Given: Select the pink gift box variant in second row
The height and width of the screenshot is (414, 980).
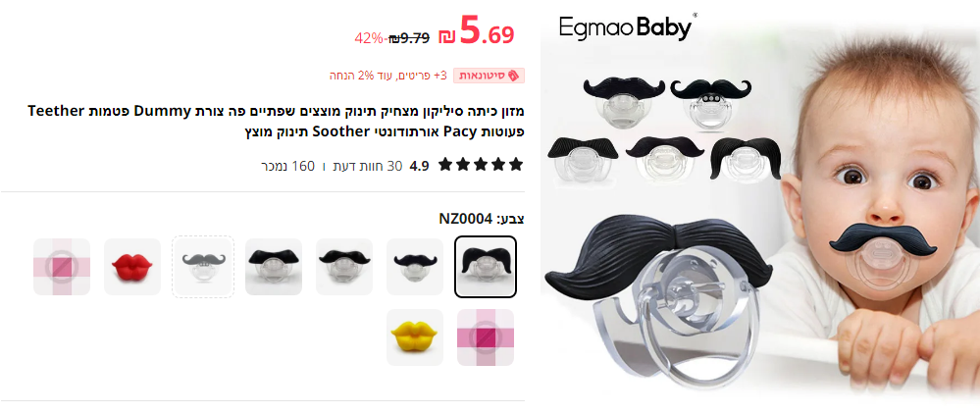Looking at the screenshot, I should pyautogui.click(x=486, y=337).
